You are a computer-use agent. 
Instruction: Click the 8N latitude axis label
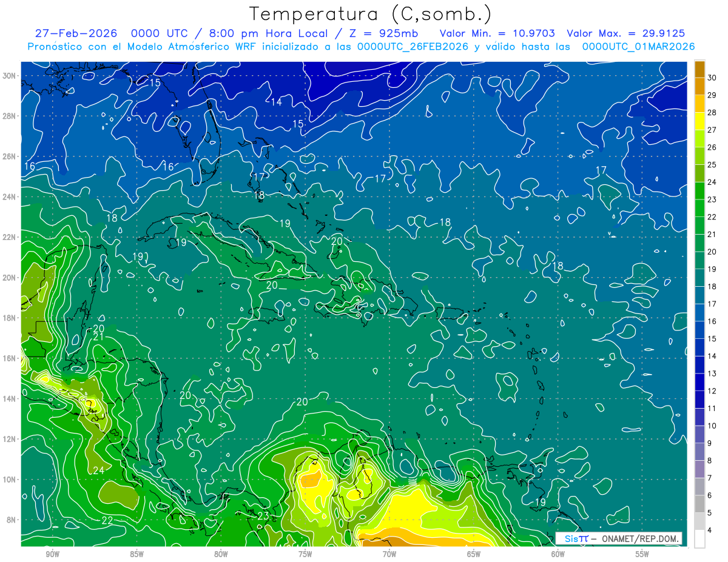click(11, 520)
